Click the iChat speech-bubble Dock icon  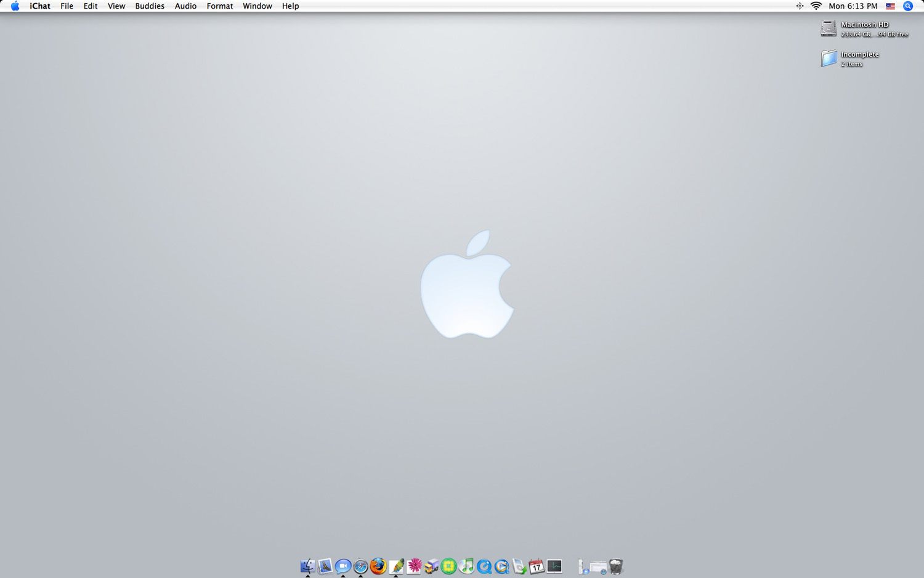(x=343, y=566)
